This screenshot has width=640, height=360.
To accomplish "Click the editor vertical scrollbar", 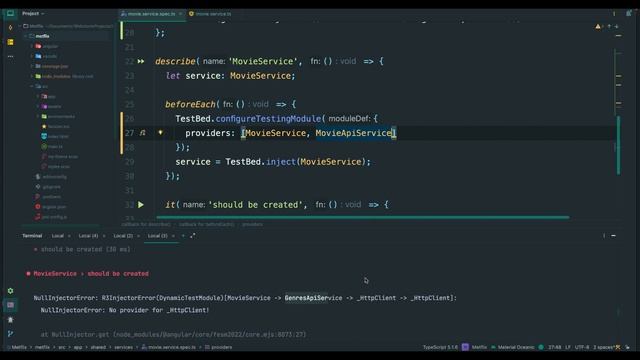I will click(x=618, y=145).
